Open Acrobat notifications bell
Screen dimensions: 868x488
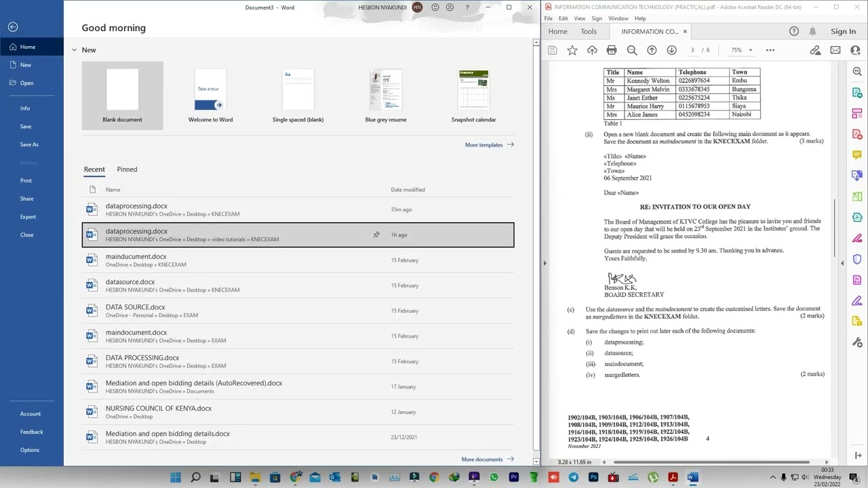814,31
